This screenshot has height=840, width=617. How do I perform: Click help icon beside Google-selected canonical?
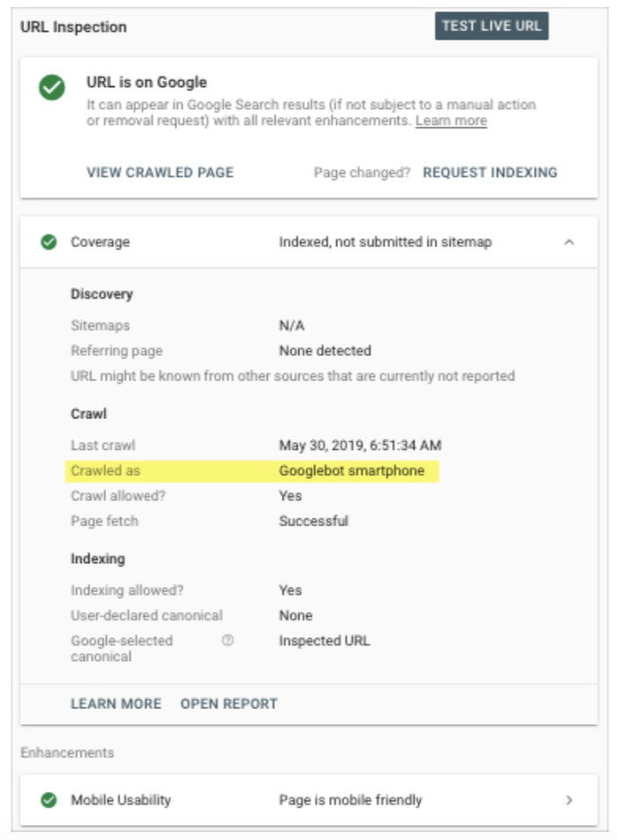(228, 641)
